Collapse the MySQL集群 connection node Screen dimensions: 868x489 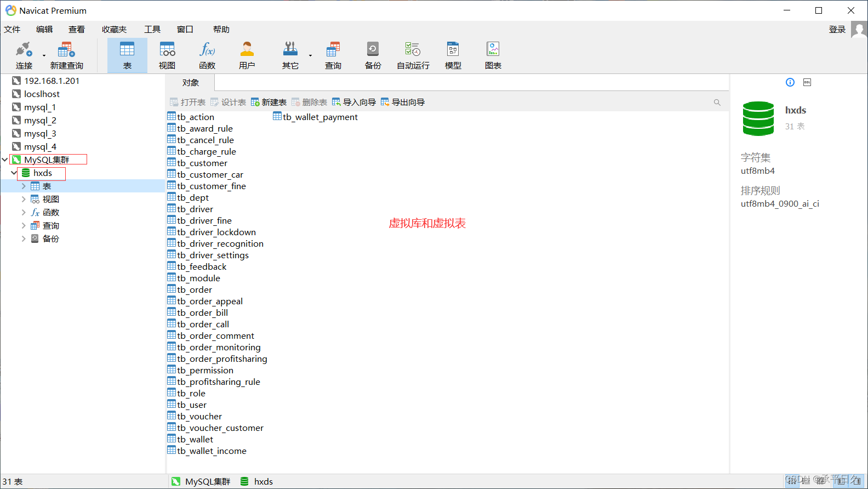(5, 160)
